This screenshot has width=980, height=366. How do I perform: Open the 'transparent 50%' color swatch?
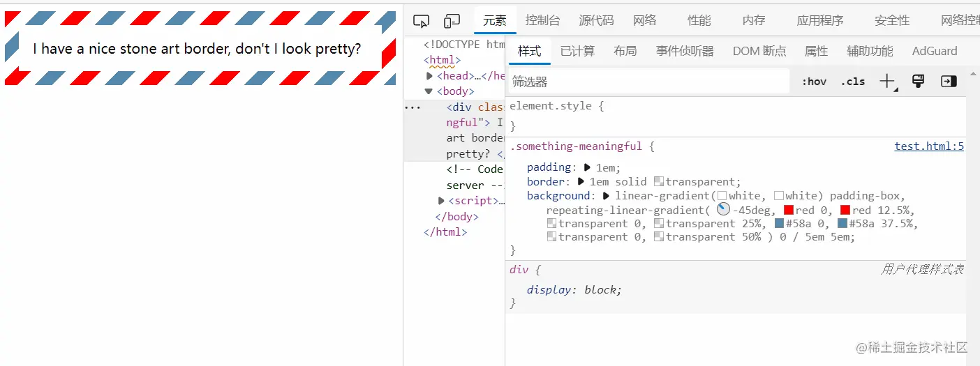659,237
